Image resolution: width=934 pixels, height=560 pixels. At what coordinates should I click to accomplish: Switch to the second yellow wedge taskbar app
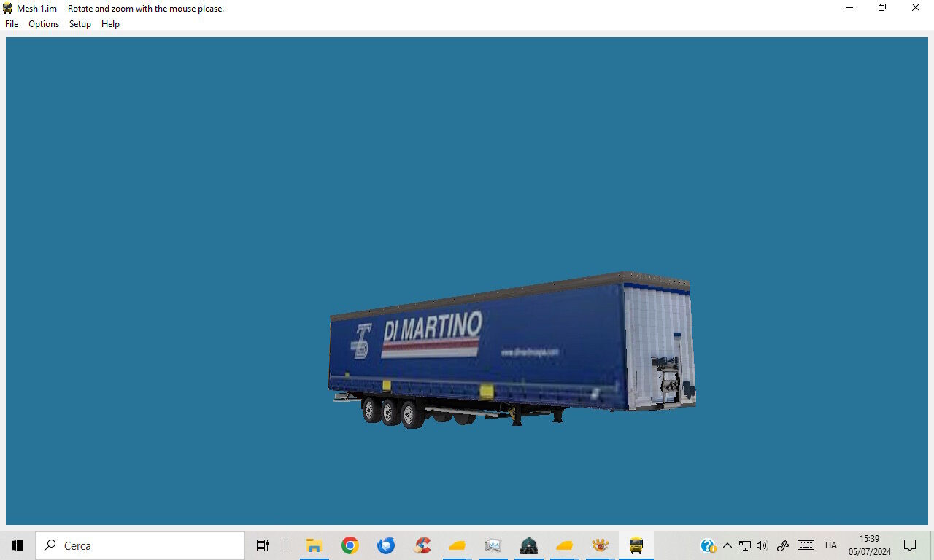tap(565, 545)
